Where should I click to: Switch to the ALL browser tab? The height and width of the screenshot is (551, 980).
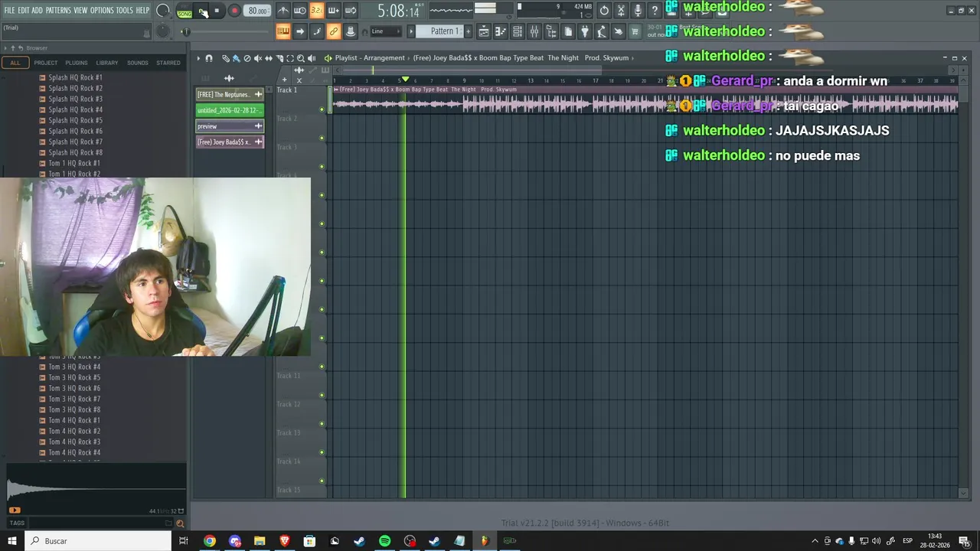pyautogui.click(x=15, y=63)
